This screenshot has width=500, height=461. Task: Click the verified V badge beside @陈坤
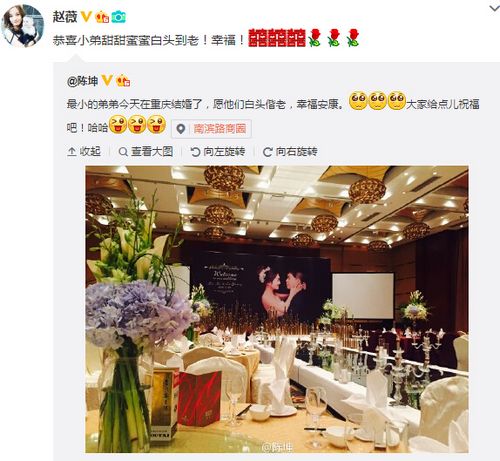point(107,81)
